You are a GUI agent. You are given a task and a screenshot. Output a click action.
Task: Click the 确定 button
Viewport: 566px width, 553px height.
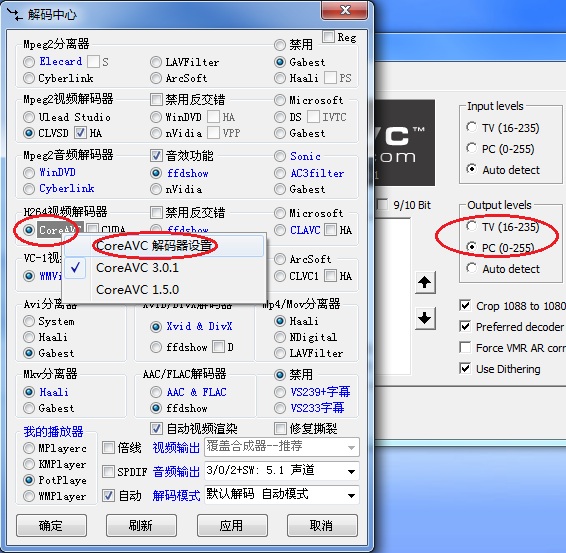coord(51,525)
